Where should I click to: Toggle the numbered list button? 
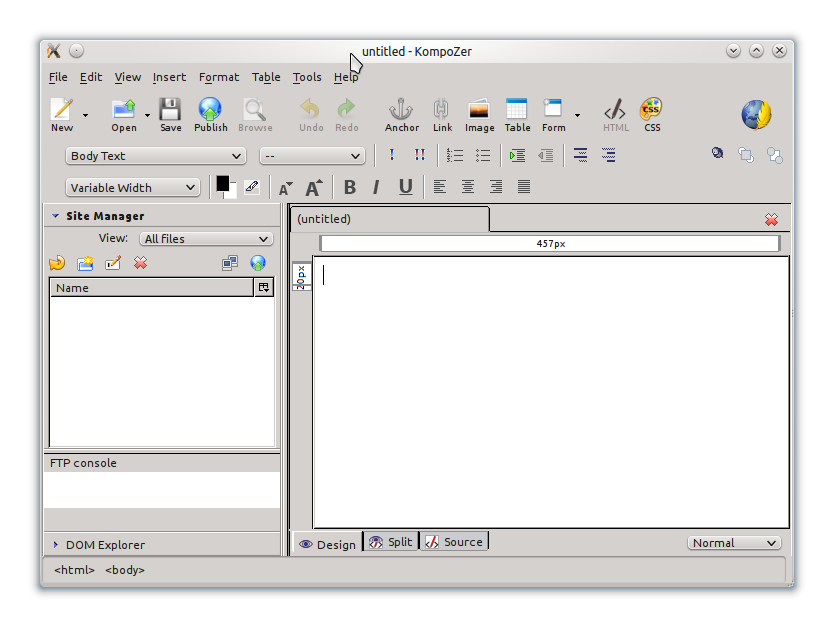coord(455,155)
